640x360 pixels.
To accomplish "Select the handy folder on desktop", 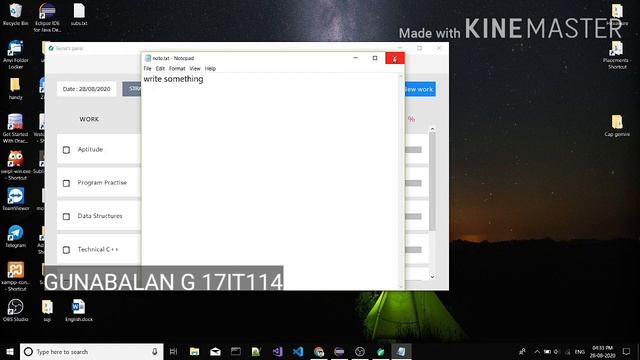I will 16,88.
